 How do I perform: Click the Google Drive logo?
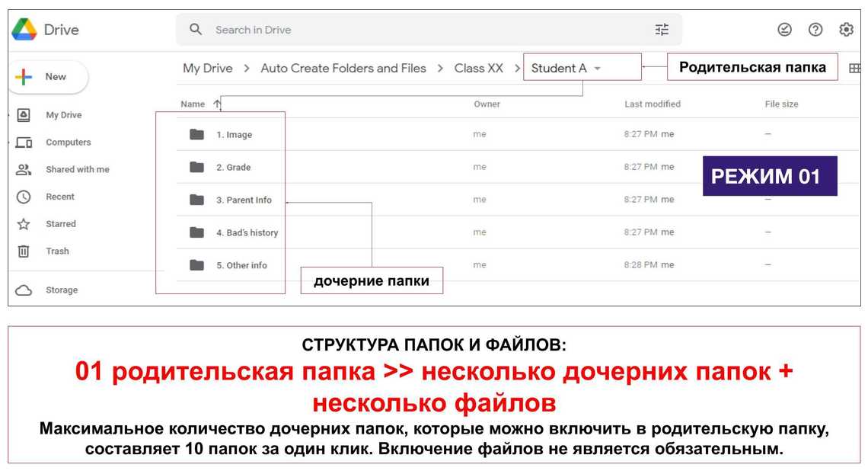24,30
